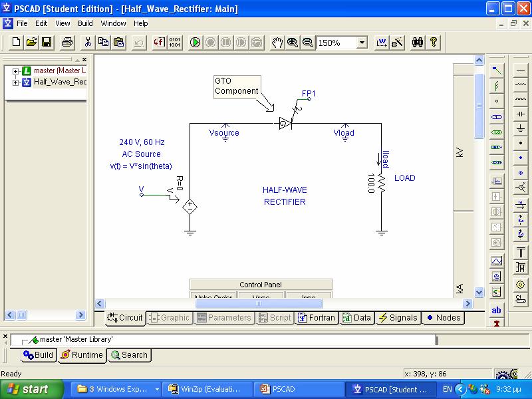Open the Build output tab
The image size is (532, 399).
pyautogui.click(x=38, y=355)
